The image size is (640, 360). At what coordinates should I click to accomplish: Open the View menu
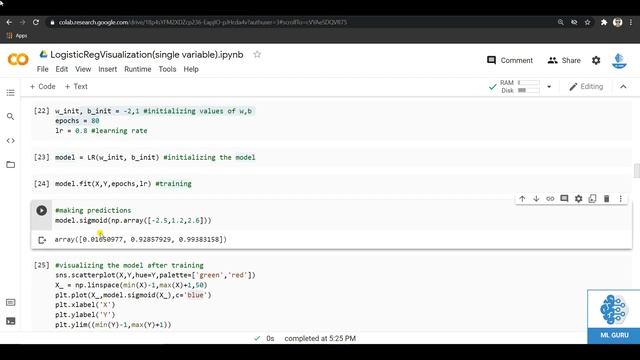click(x=83, y=69)
